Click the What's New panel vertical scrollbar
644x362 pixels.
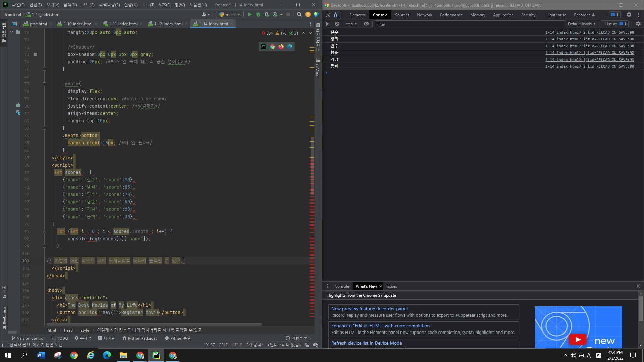tap(641, 308)
